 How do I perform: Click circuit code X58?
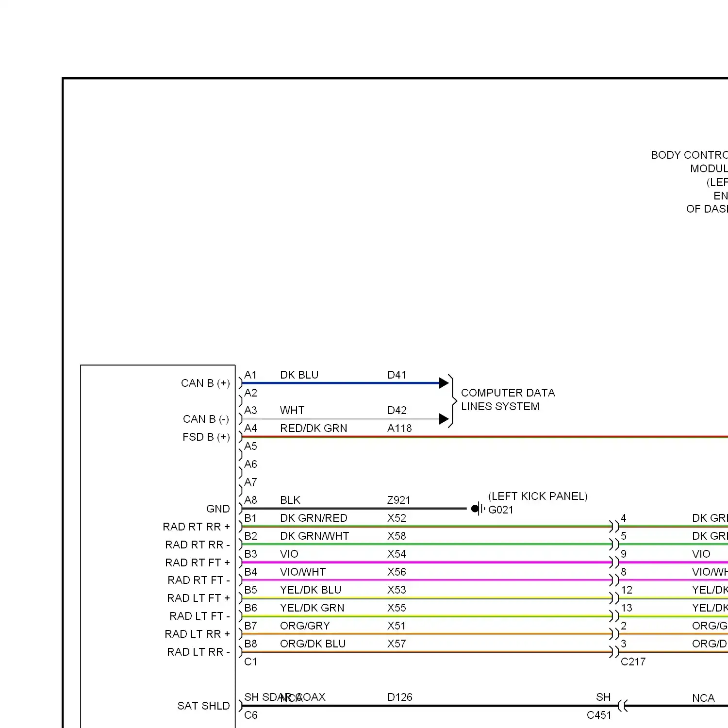click(x=397, y=536)
